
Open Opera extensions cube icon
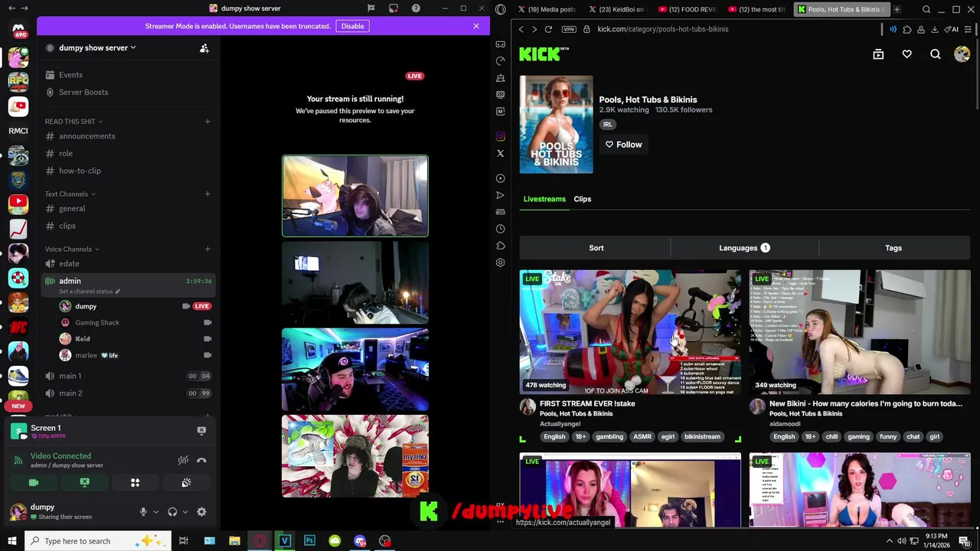click(907, 29)
